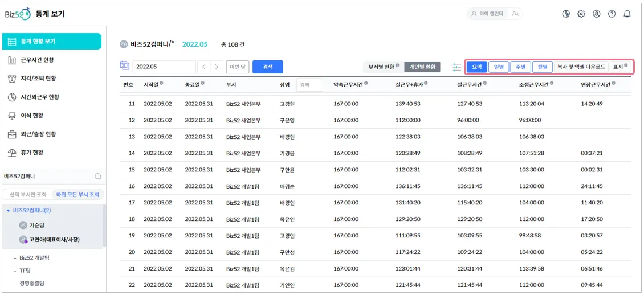Open the pie chart statistics icon in header
The width and height of the screenshot is (644, 295).
[x=566, y=14]
